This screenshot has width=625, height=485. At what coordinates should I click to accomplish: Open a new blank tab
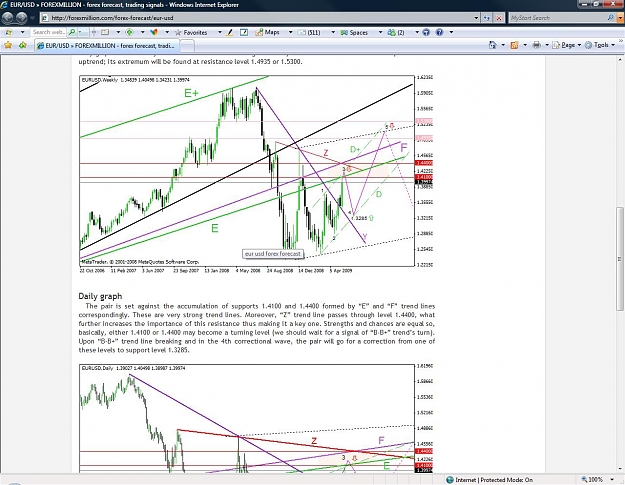pyautogui.click(x=187, y=46)
